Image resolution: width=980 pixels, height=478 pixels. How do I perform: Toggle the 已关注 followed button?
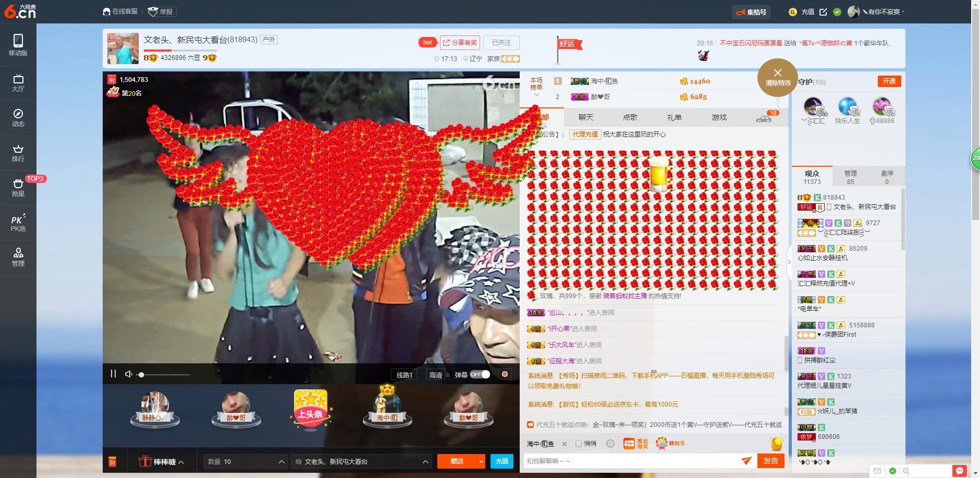[501, 43]
